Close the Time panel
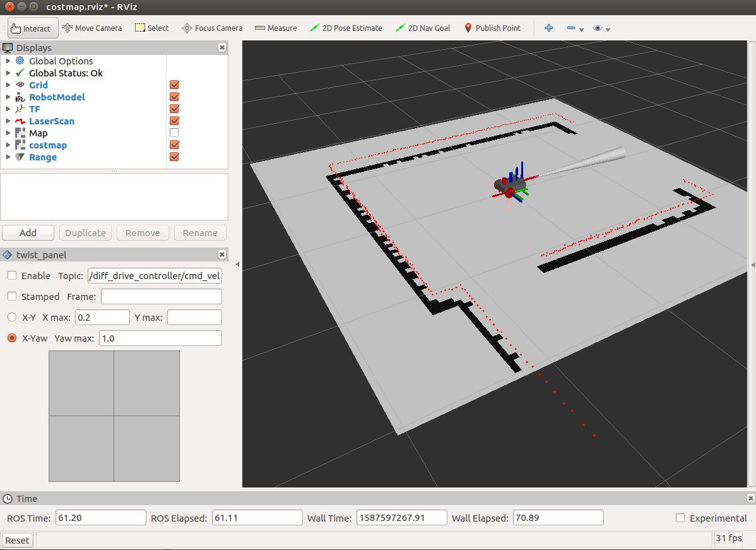Image resolution: width=756 pixels, height=550 pixels. 750,498
